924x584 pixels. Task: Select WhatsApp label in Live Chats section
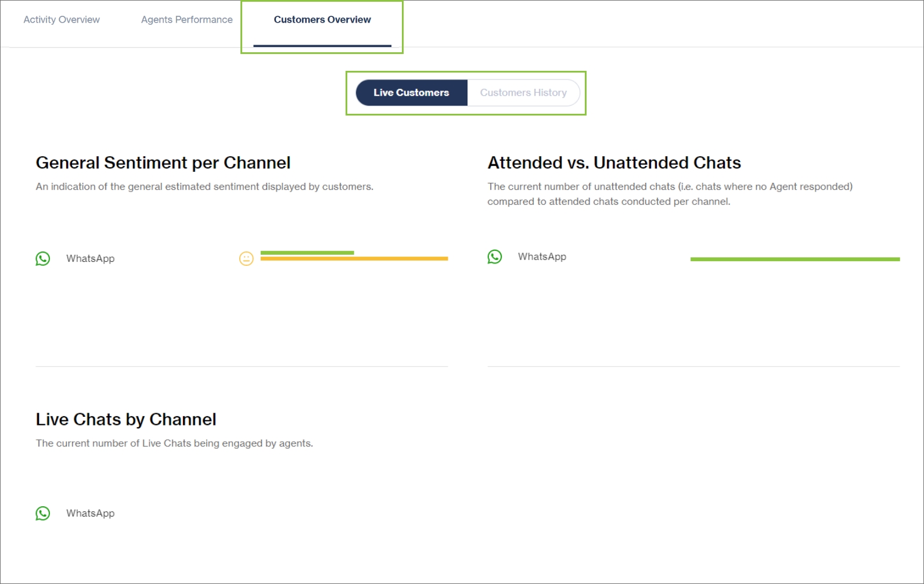tap(90, 514)
